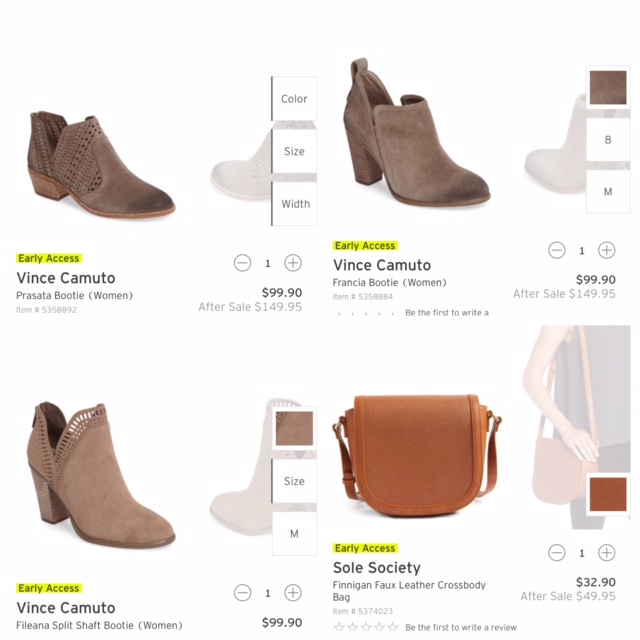640x640 pixels.
Task: Decrease quantity for Francia Bootie
Action: pyautogui.click(x=557, y=250)
